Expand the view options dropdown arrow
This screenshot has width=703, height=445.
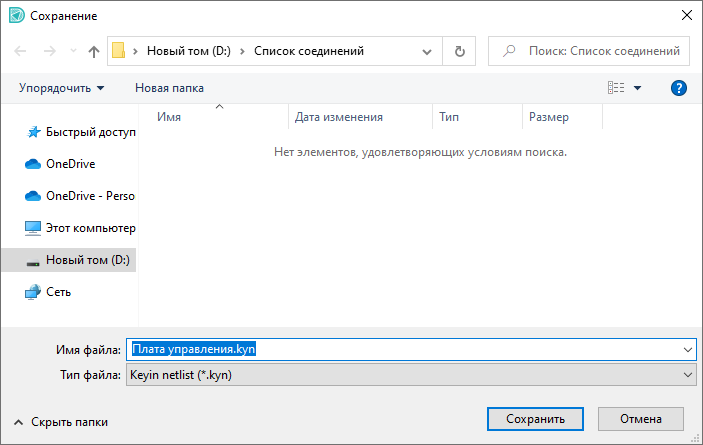[638, 88]
